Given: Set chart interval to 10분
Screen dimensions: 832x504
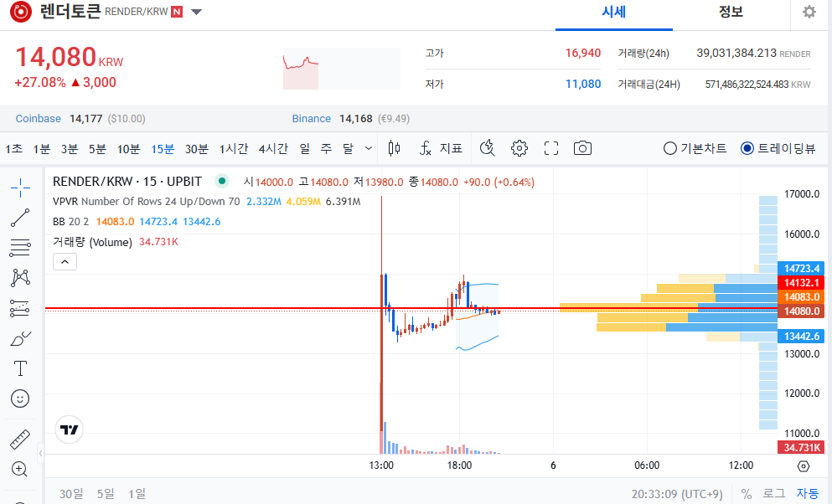Looking at the screenshot, I should click(128, 149).
